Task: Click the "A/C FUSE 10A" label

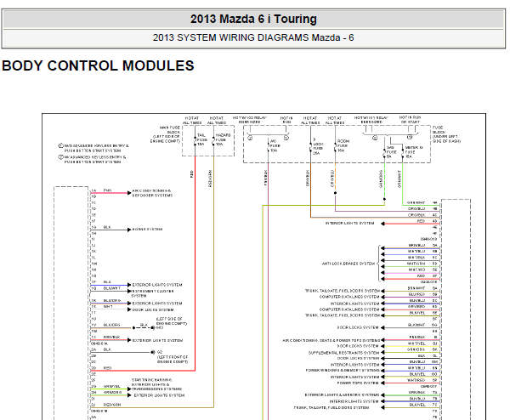Action: coord(275,145)
